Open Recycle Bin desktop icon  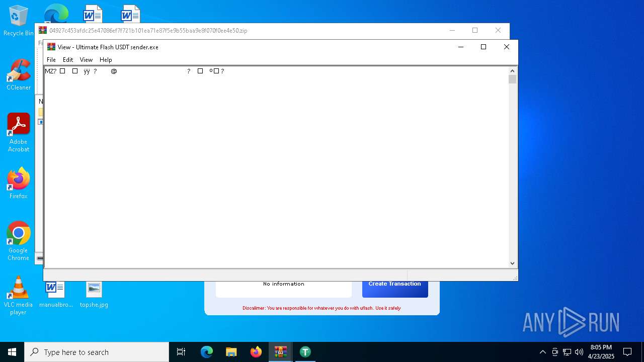(x=19, y=21)
